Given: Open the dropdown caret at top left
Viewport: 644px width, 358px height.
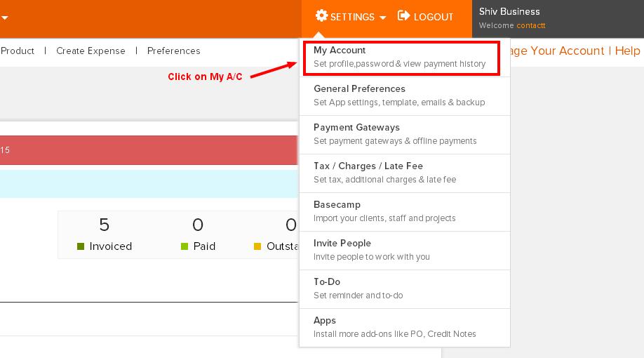Looking at the screenshot, I should [x=4, y=18].
